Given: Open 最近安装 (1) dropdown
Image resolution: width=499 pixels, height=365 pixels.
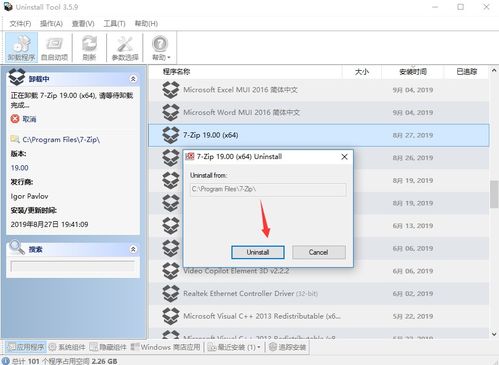Looking at the screenshot, I should click(234, 347).
